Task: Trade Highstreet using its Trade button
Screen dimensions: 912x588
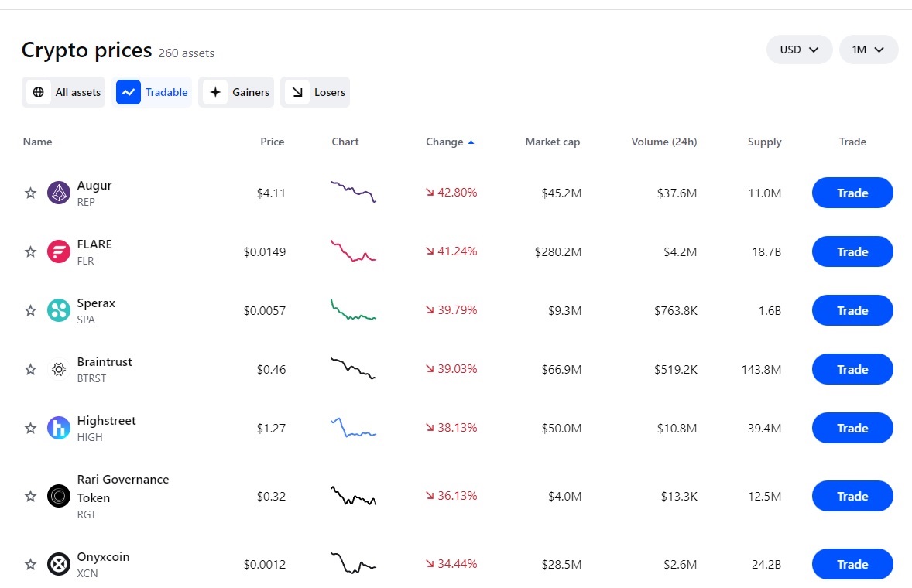Action: point(852,428)
